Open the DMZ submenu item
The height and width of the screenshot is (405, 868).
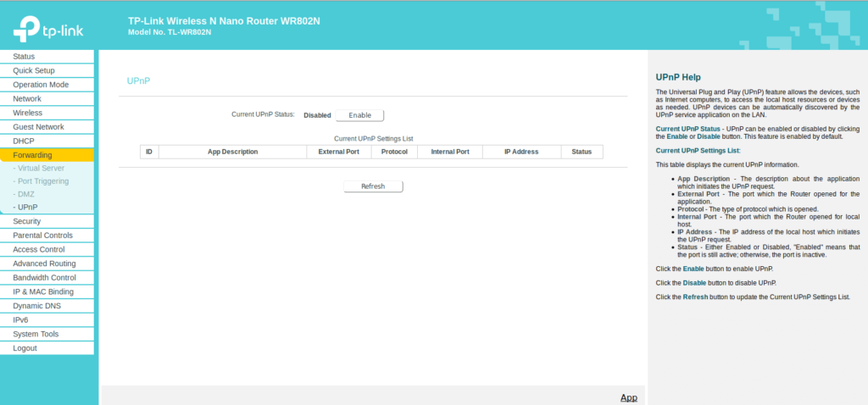(25, 194)
